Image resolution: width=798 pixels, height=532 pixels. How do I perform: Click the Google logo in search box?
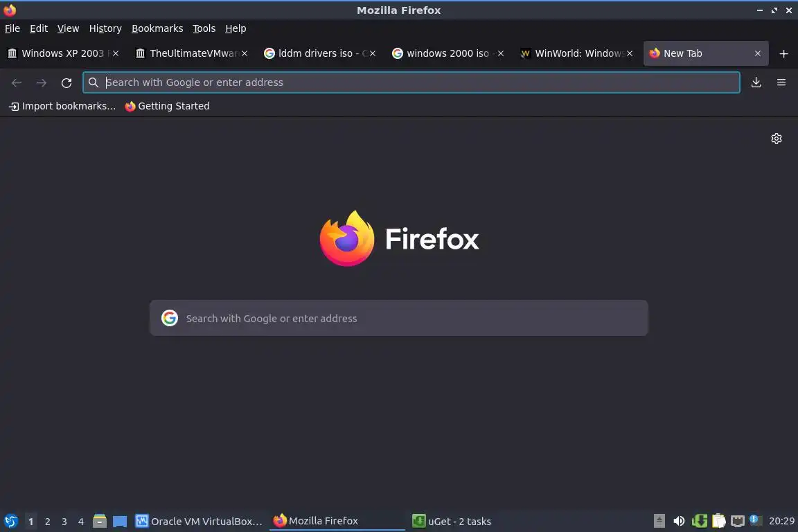pos(170,318)
